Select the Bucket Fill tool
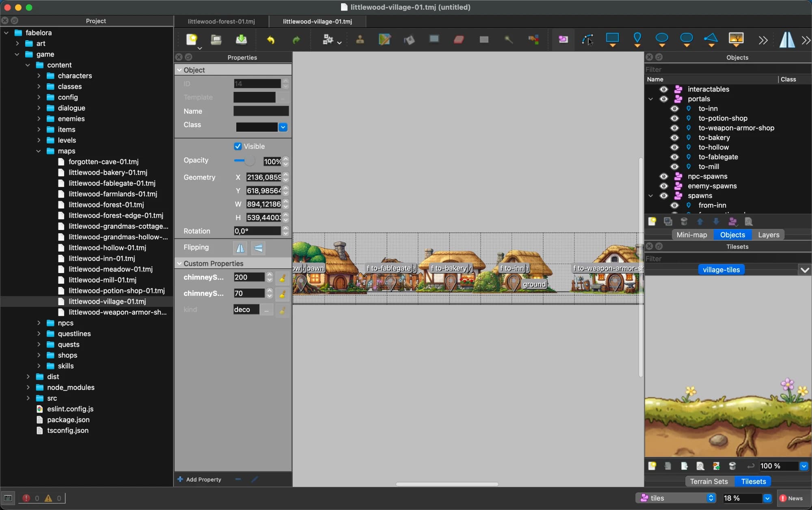The height and width of the screenshot is (510, 812). [409, 39]
